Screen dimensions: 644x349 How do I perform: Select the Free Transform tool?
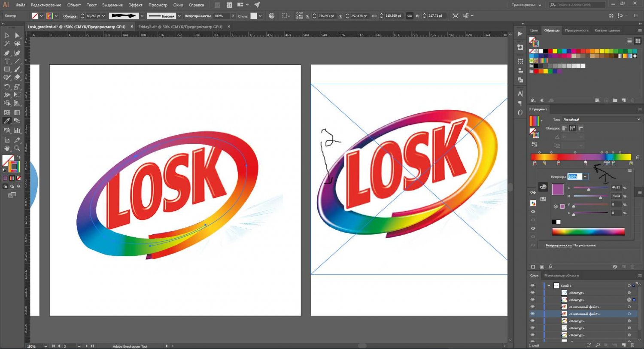(17, 95)
